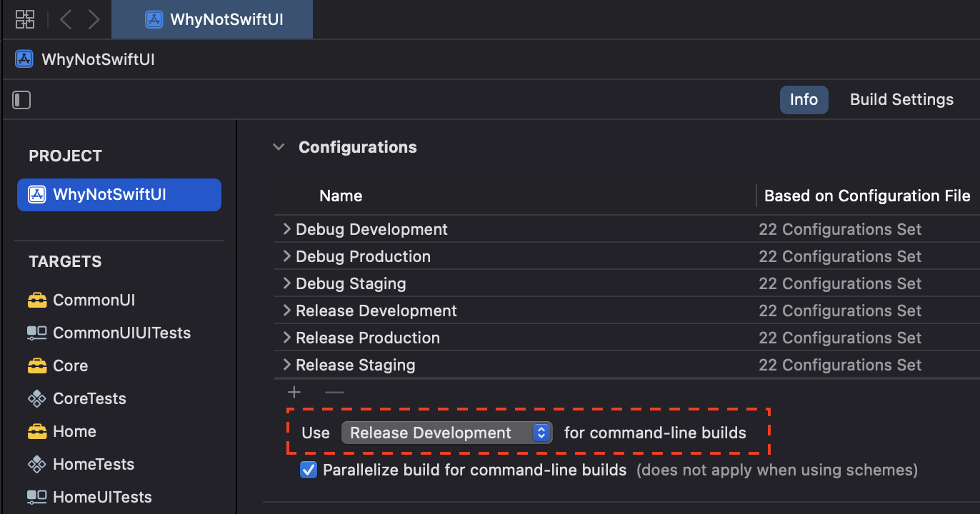Toggle Parallelize build for command-line builds
This screenshot has height=514, width=980.
point(309,470)
